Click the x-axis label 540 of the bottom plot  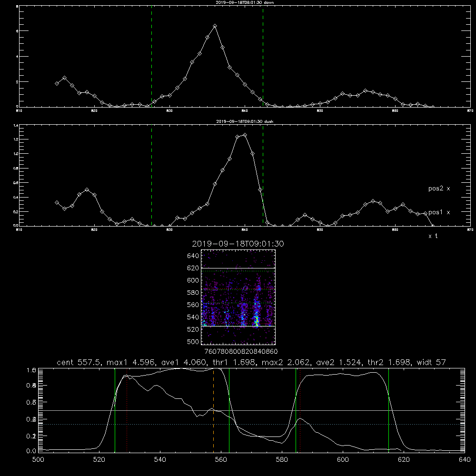point(160,460)
